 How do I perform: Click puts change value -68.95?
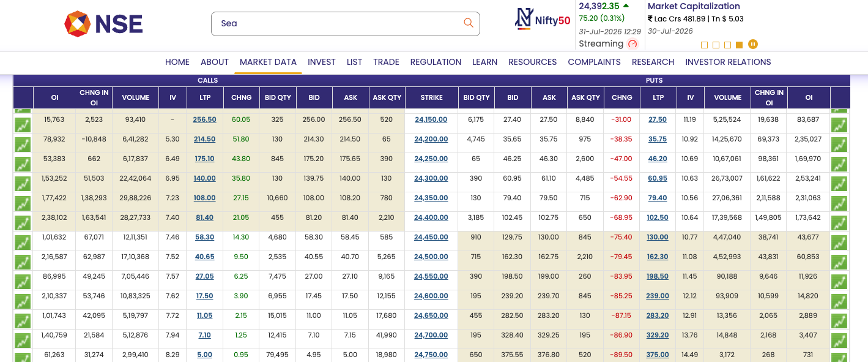tap(621, 217)
